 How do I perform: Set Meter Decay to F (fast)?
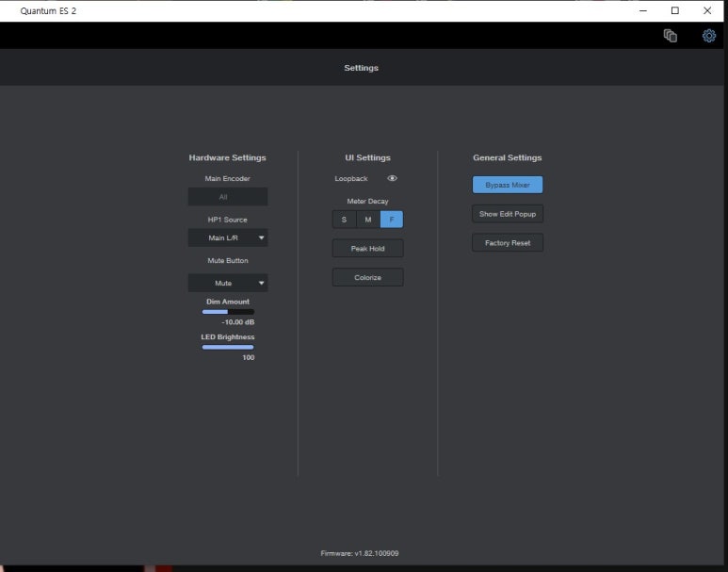click(x=392, y=220)
